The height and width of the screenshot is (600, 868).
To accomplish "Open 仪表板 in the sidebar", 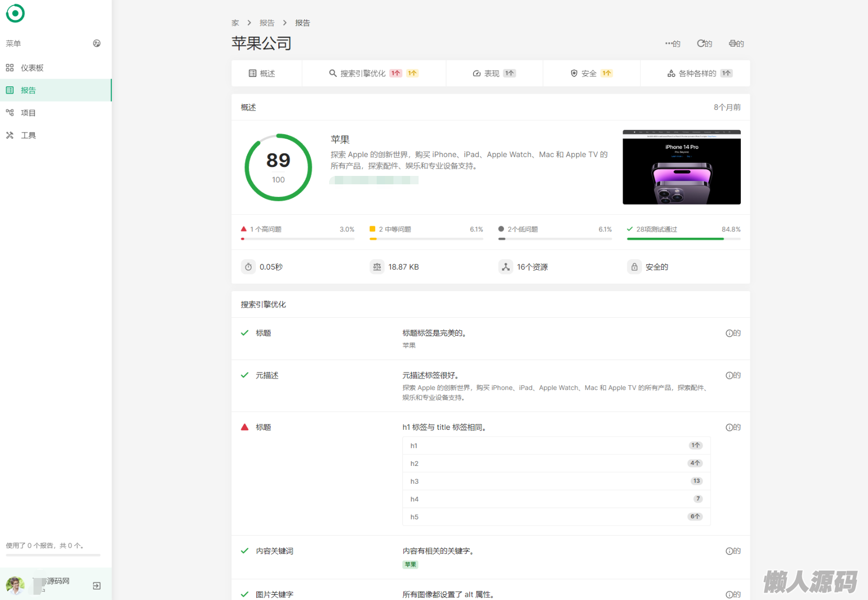I will (32, 68).
